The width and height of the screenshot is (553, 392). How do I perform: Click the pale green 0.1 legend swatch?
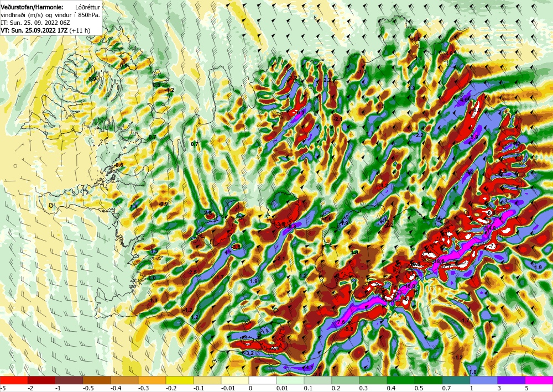coord(318,380)
